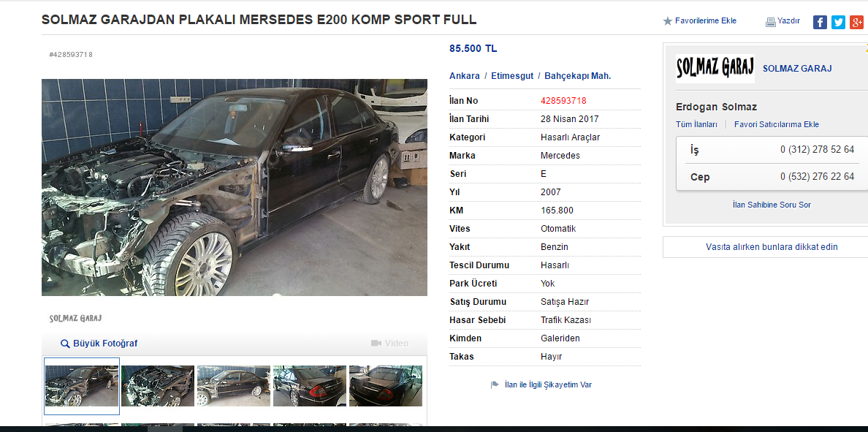The height and width of the screenshot is (432, 868).
Task: Open the Etimesgut district link
Action: tap(512, 76)
